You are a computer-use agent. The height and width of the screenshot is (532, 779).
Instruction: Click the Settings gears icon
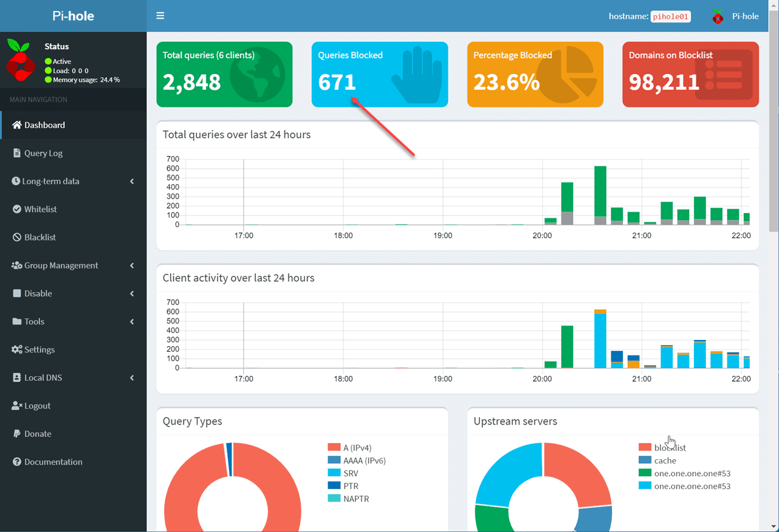coord(16,349)
